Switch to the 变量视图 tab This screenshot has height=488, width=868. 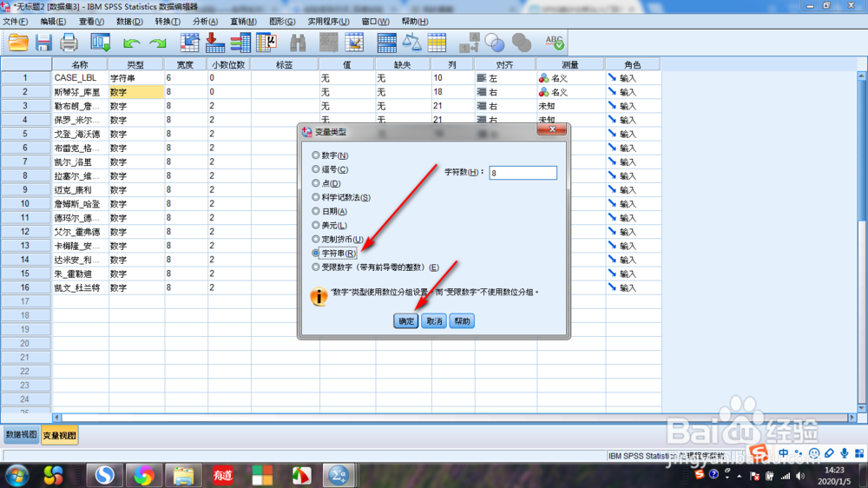[59, 435]
